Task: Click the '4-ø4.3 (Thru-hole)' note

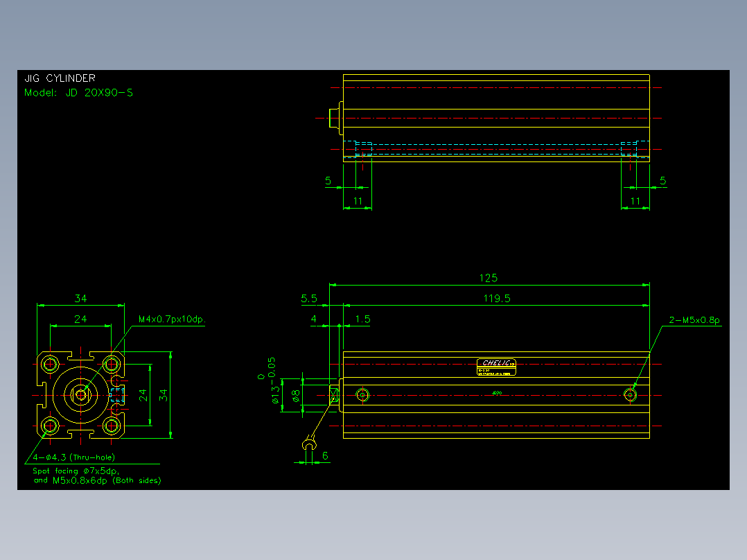Action: pos(74,457)
